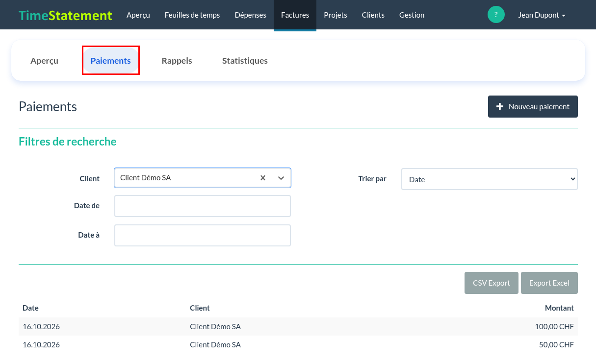Switch to the Rappels tab

(177, 61)
